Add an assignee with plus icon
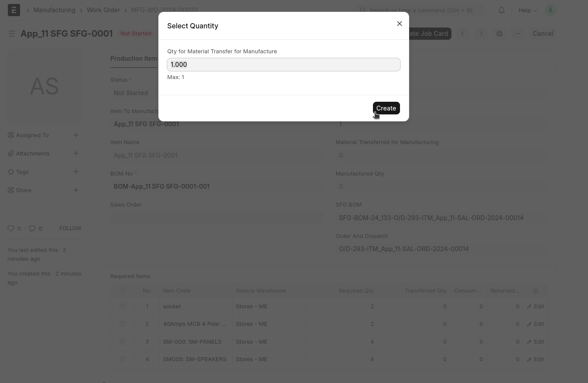 pos(76,135)
